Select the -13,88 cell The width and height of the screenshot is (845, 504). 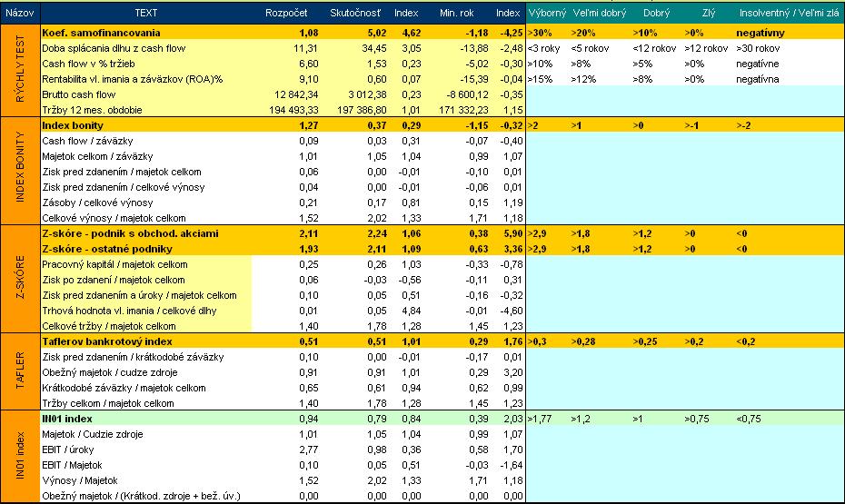[473, 48]
